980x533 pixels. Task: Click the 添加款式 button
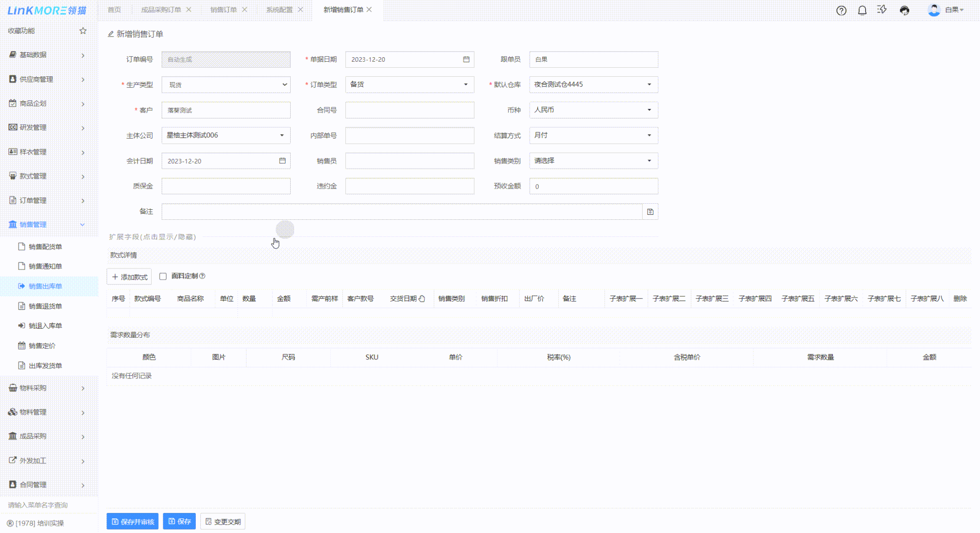(129, 277)
